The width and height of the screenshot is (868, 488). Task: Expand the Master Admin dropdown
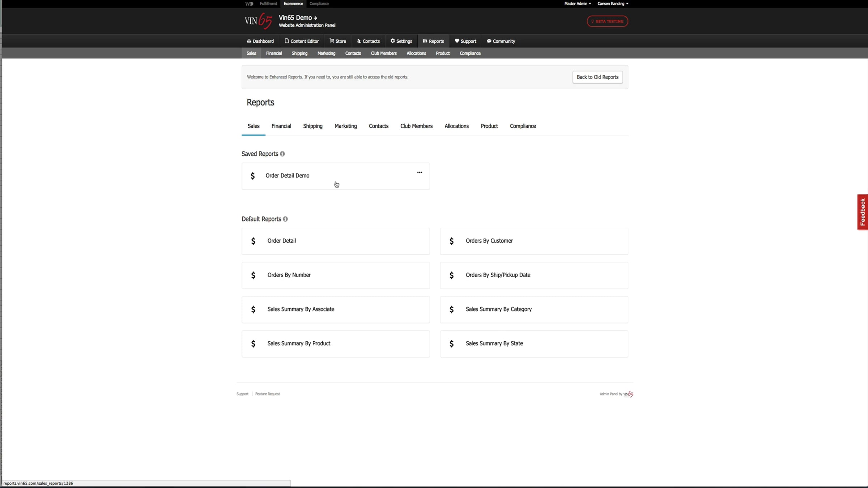578,4
